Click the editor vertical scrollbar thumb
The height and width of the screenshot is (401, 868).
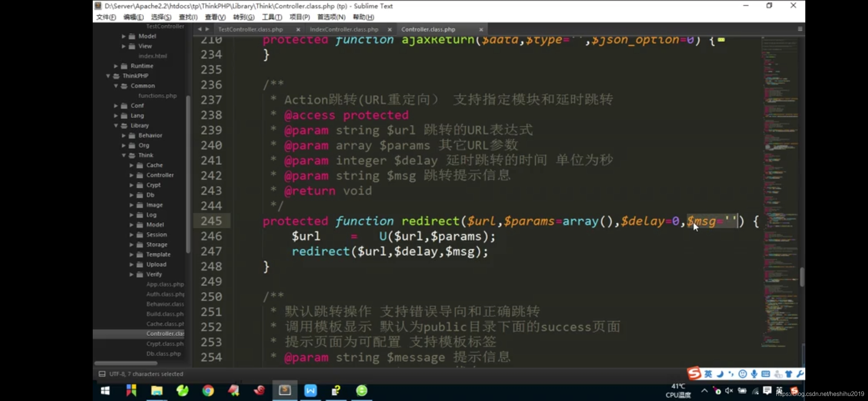tap(802, 277)
